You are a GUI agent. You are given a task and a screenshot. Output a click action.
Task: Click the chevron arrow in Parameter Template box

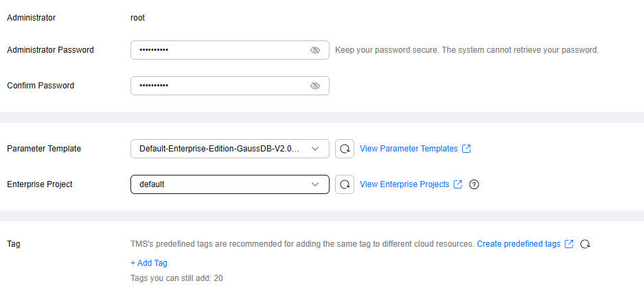click(x=315, y=149)
